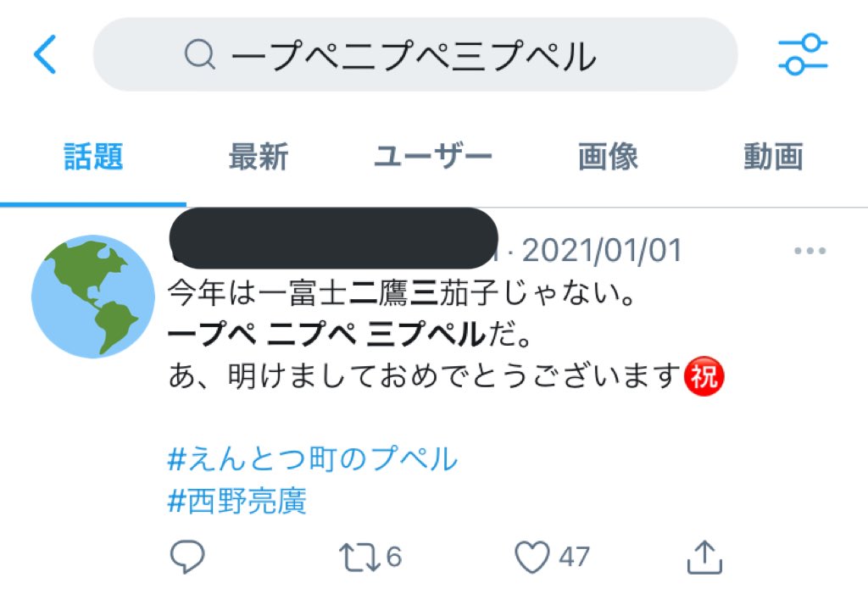
Task: Reply to the tweet via comment icon
Action: [x=187, y=556]
